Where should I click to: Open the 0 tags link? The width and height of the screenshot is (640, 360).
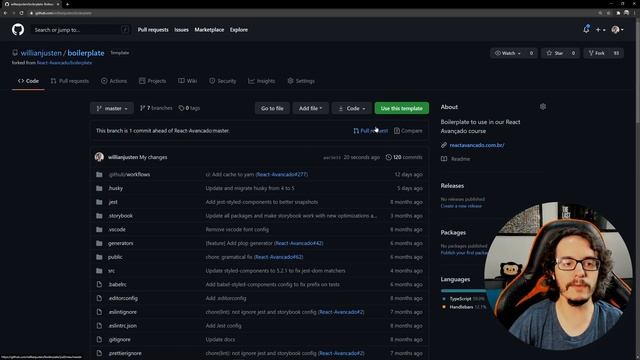[x=189, y=108]
